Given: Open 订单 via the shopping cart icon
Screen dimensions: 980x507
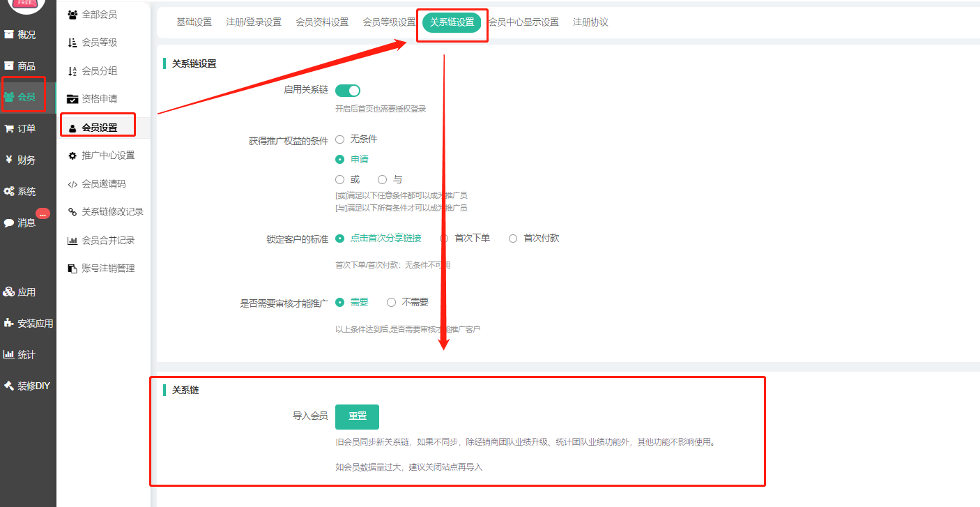Looking at the screenshot, I should [9, 128].
